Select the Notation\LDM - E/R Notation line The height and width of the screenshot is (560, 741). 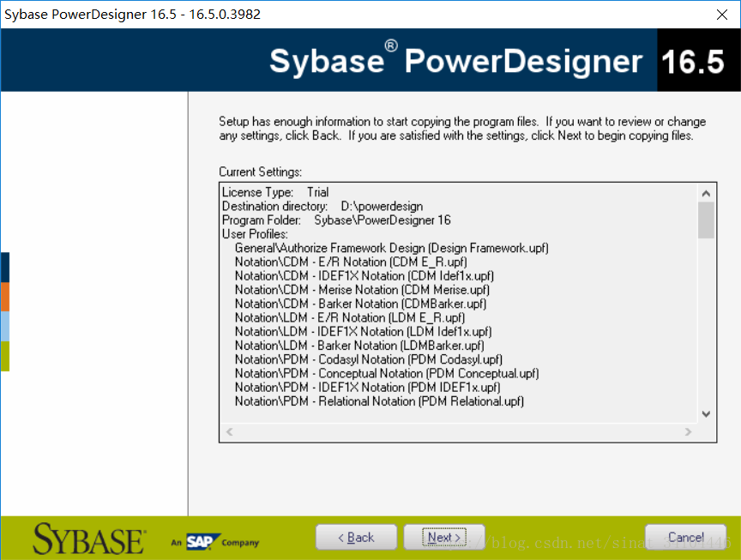[x=350, y=318]
